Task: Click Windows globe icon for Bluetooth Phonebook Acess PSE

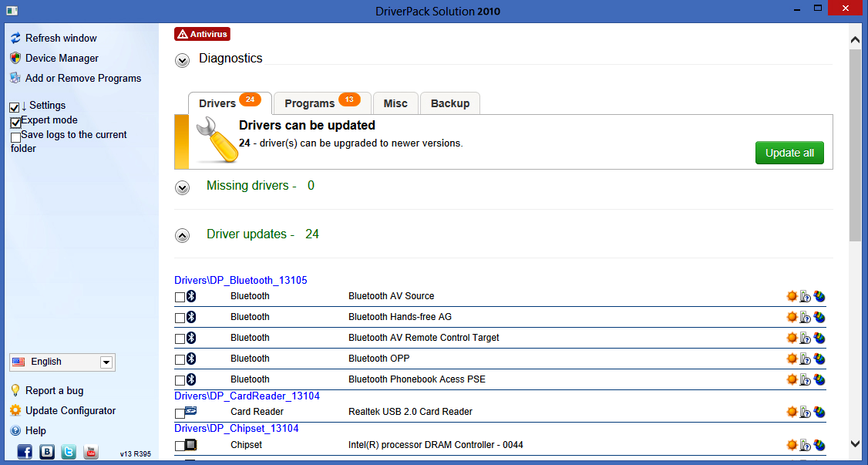Action: tap(819, 379)
